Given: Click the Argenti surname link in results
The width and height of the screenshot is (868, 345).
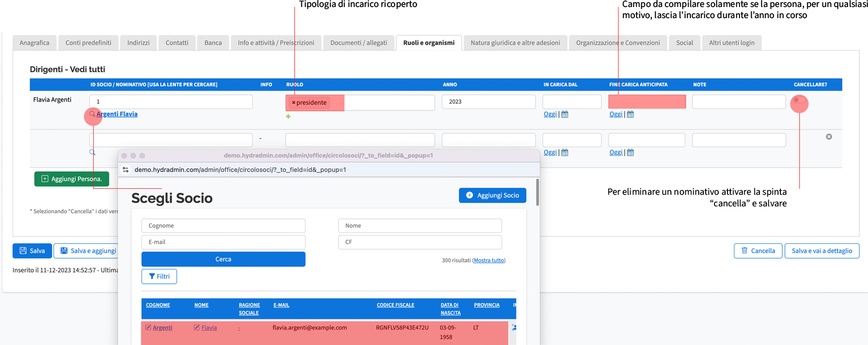Looking at the screenshot, I should point(162,327).
